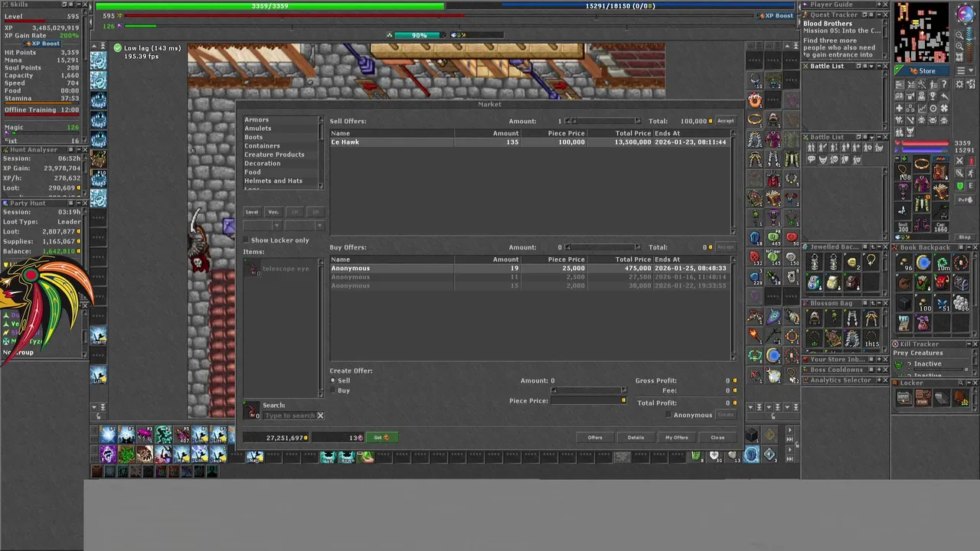The height and width of the screenshot is (551, 980).
Task: Toggle the 2H weapon filter
Action: point(315,212)
